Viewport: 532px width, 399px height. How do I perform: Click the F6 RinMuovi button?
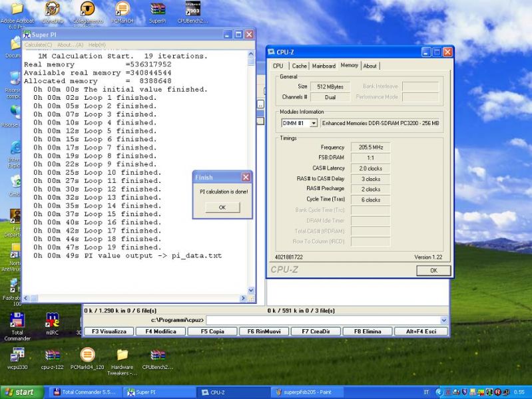(x=264, y=331)
